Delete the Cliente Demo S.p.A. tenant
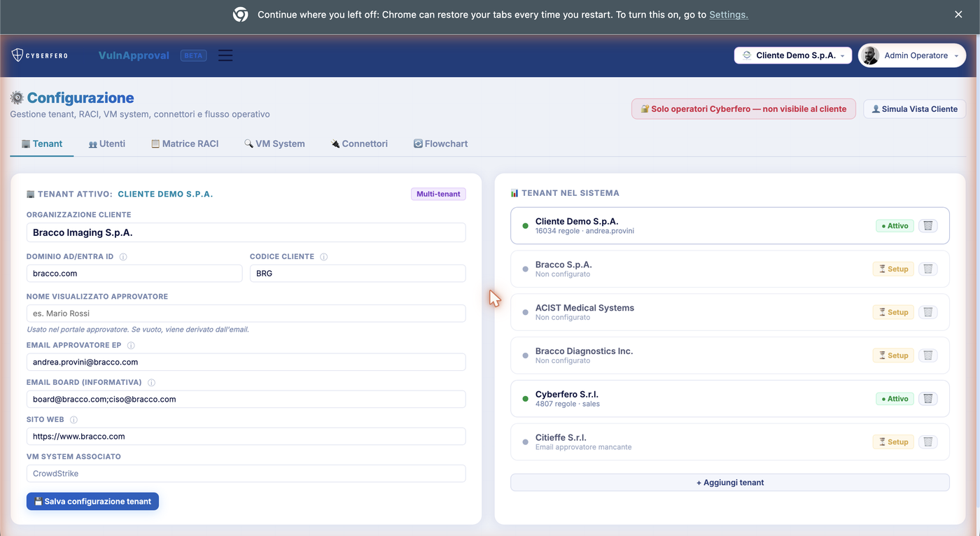Image resolution: width=980 pixels, height=536 pixels. pyautogui.click(x=927, y=226)
